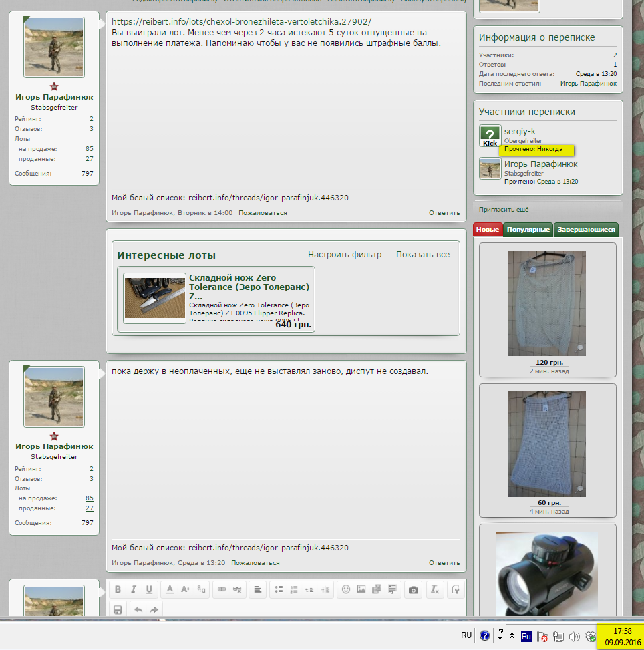The image size is (644, 650).
Task: Click the remove formatting icon
Action: click(435, 589)
